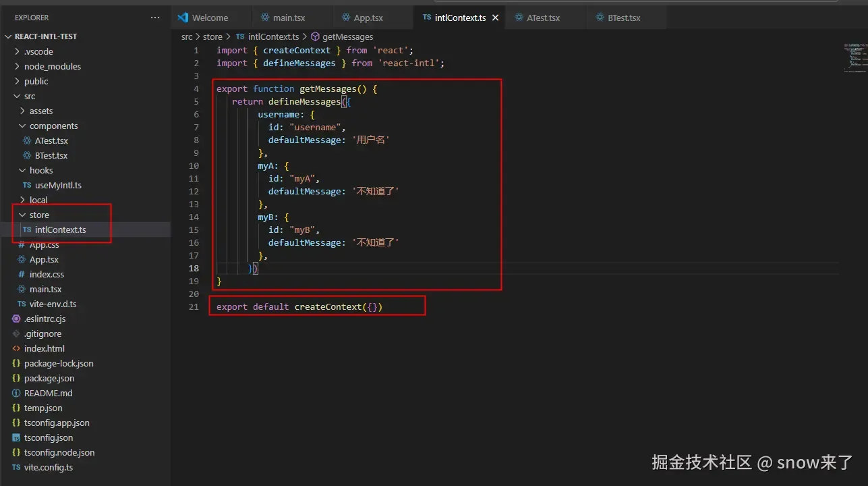Click the TS icon beside useMyIntl.ts
The width and height of the screenshot is (868, 486).
click(x=27, y=185)
